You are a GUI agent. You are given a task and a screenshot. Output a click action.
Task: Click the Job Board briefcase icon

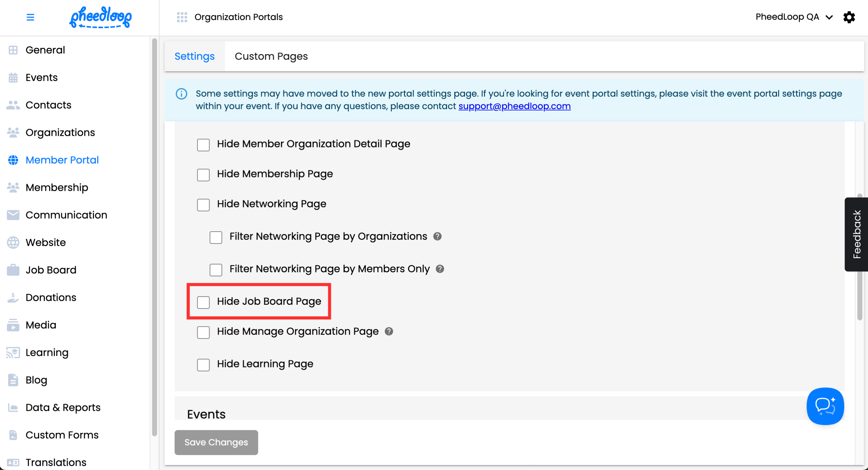[x=13, y=270]
